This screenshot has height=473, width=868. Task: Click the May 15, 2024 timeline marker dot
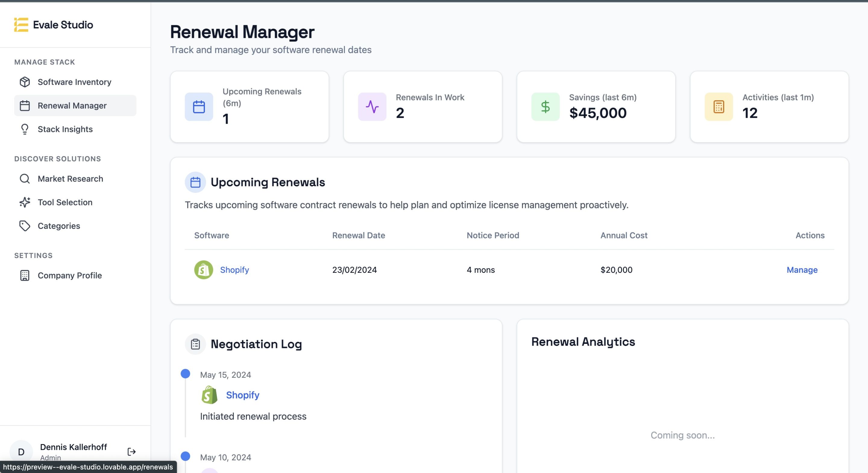point(185,373)
